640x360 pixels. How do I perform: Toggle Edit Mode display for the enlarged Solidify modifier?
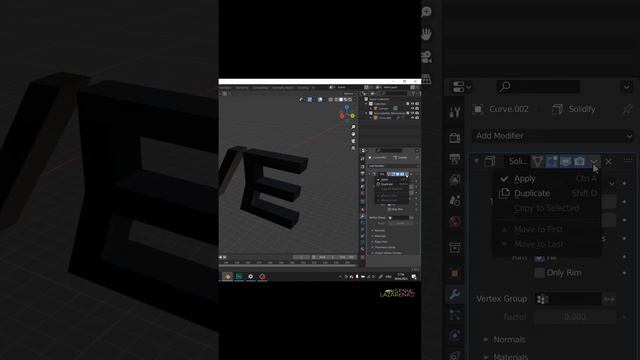click(x=551, y=162)
